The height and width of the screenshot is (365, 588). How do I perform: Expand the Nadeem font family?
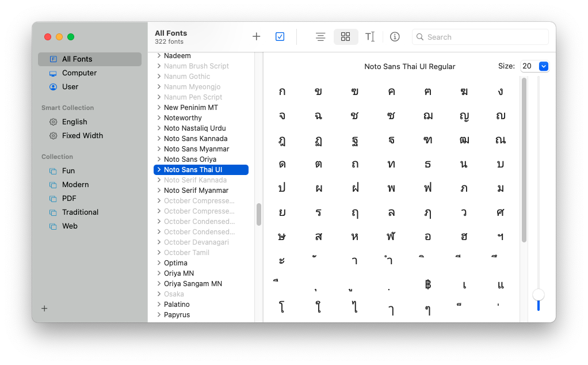159,55
